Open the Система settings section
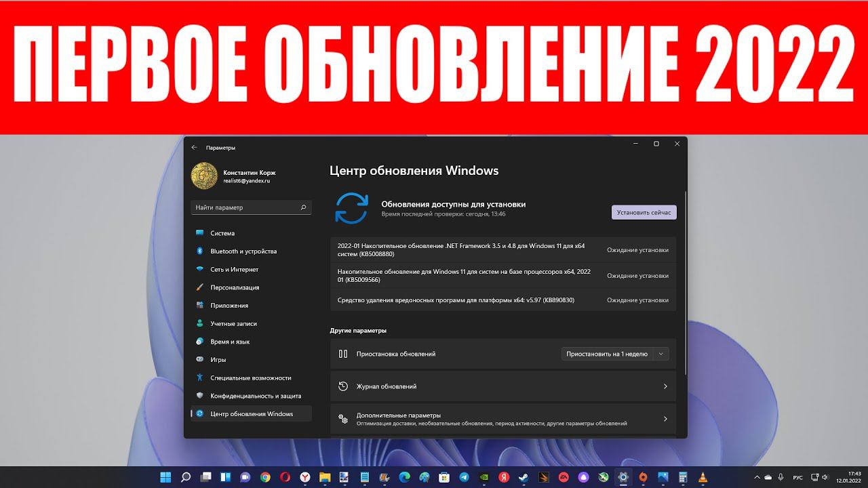868x488 pixels. pyautogui.click(x=252, y=233)
